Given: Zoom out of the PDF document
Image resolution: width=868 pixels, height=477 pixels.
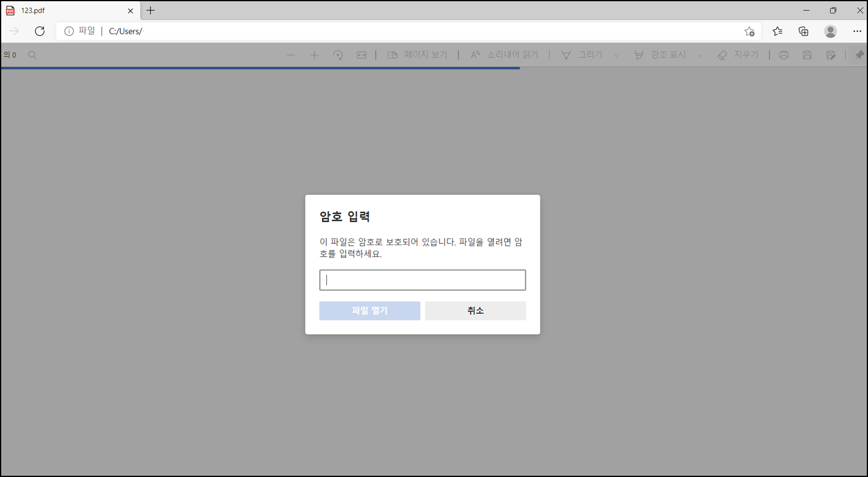Looking at the screenshot, I should tap(291, 54).
